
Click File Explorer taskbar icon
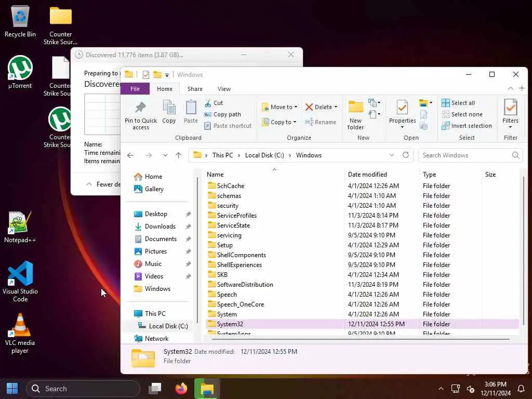207,389
